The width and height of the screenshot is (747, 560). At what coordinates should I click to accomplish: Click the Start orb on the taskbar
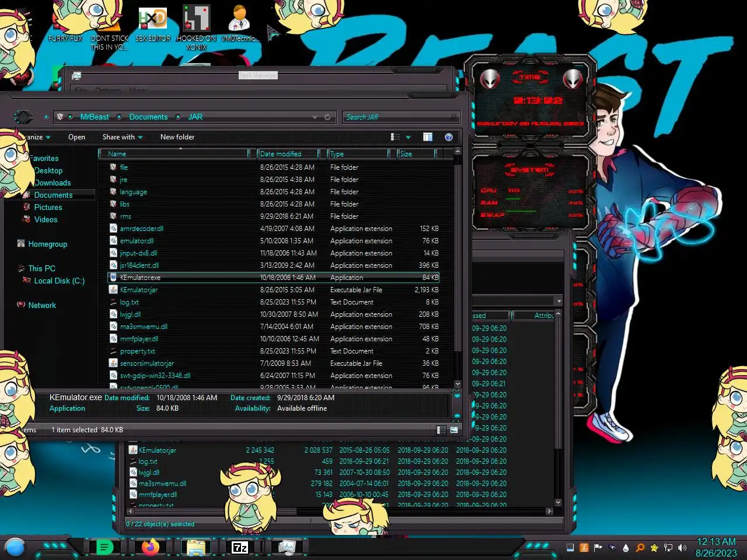15,547
